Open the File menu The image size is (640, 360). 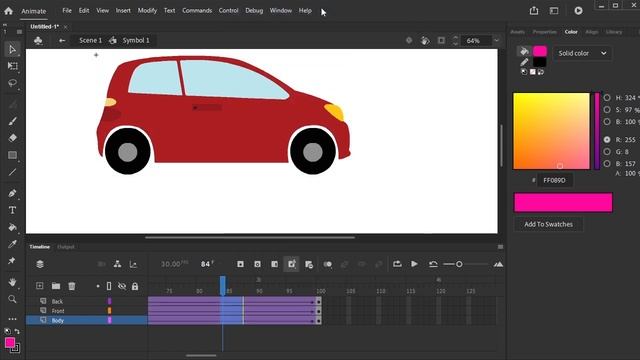pos(67,11)
